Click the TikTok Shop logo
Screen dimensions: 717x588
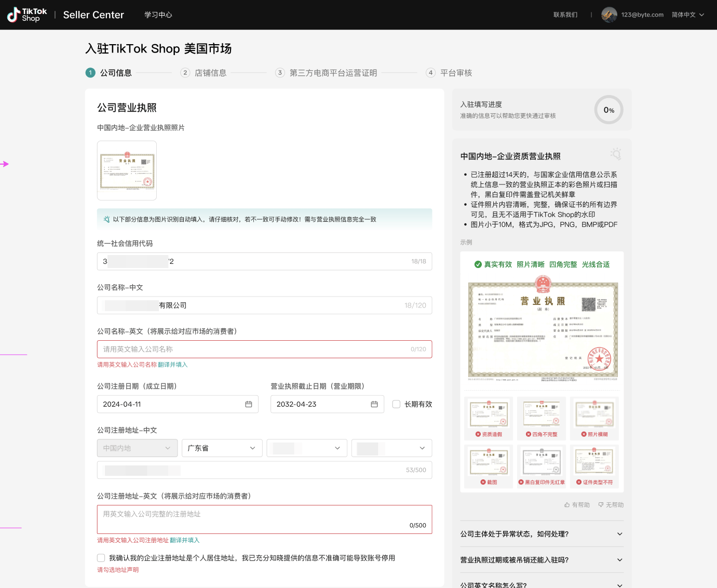point(26,15)
